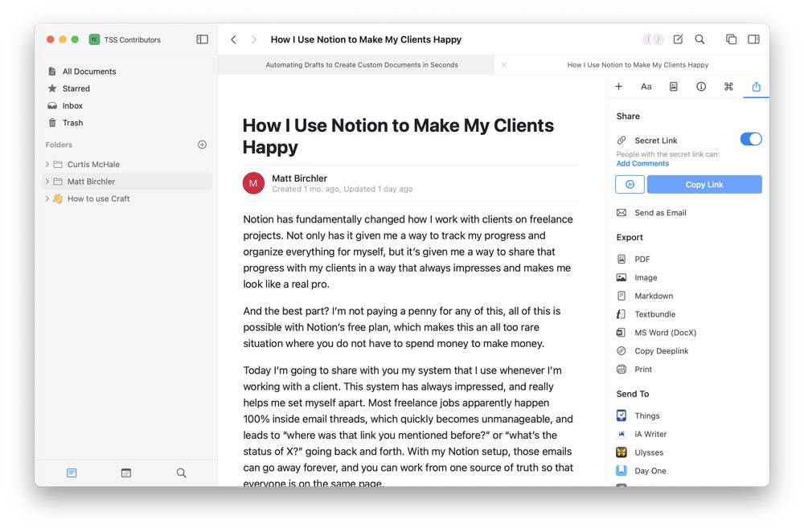Go back with the left chevron
This screenshot has width=804, height=532.
tap(233, 39)
